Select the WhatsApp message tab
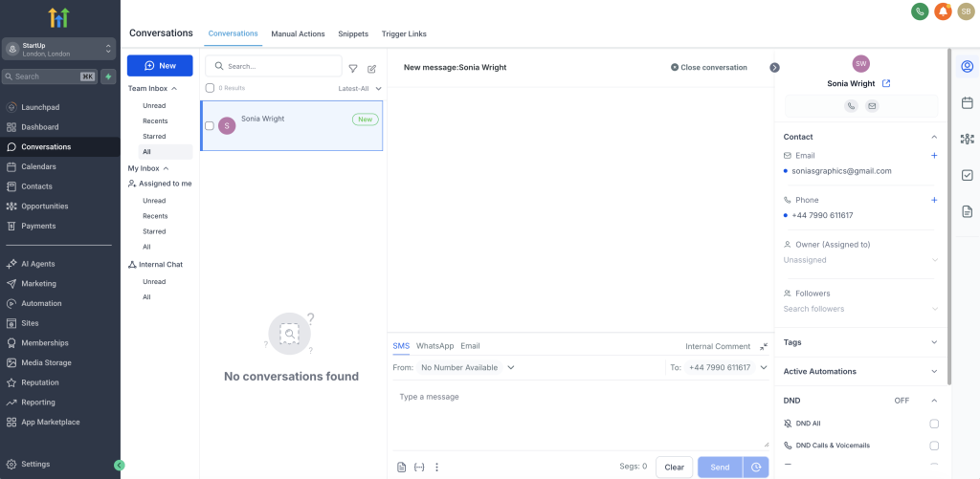This screenshot has height=479, width=980. click(434, 346)
